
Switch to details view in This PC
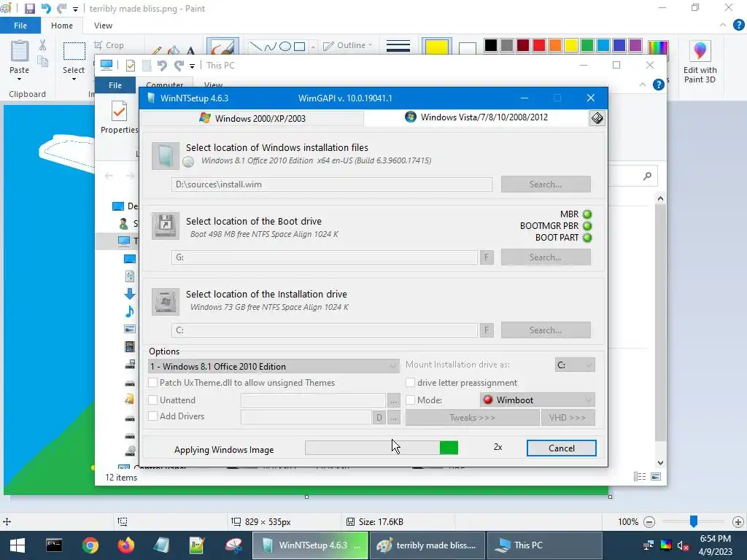click(640, 477)
